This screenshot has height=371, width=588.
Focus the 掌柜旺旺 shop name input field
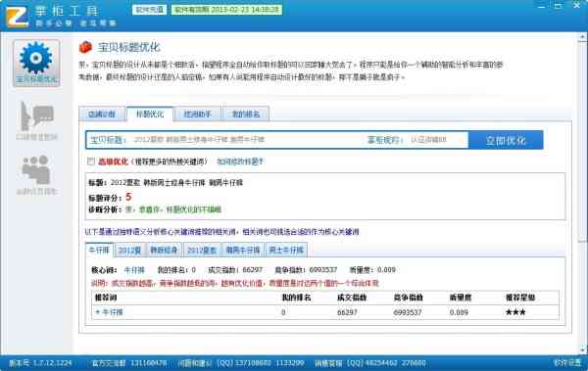(x=437, y=140)
